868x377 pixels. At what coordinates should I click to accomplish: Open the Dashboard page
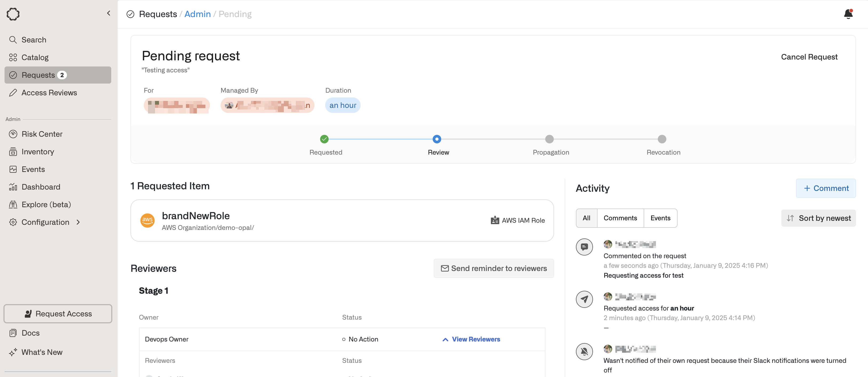(x=41, y=187)
